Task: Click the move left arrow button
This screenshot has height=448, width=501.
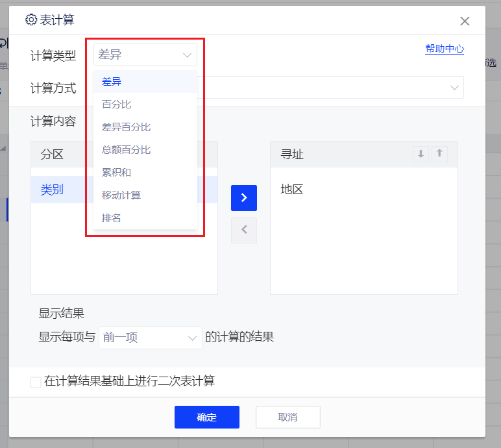Action: click(x=244, y=230)
